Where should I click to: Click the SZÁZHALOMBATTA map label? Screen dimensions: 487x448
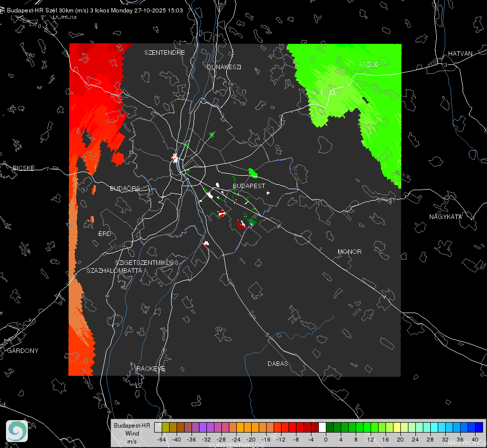click(x=114, y=270)
